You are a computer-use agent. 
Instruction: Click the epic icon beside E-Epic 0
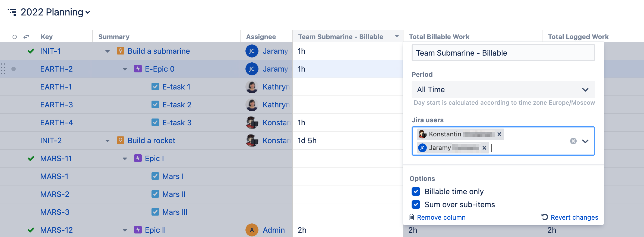[137, 69]
